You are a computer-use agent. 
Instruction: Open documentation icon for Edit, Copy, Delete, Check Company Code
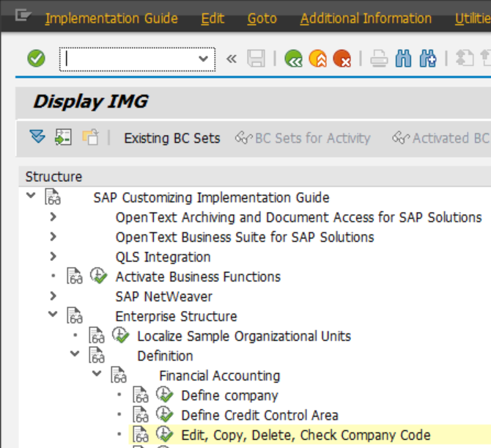click(x=140, y=434)
